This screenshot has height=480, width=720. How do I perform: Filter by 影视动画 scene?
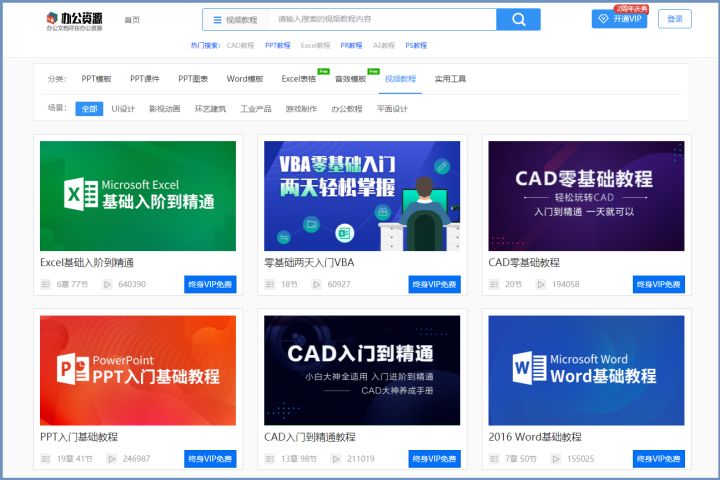click(164, 109)
